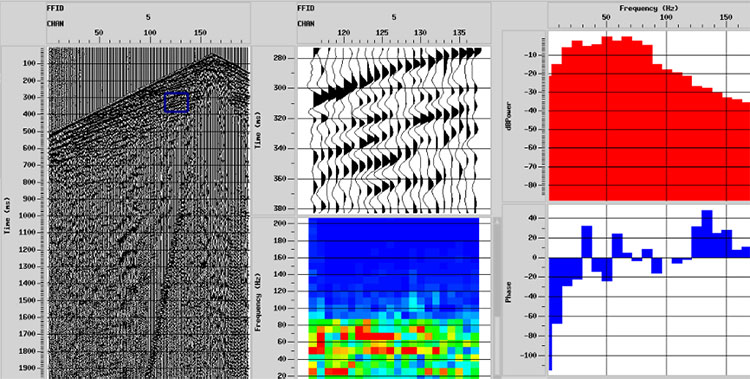Viewport: 750px width, 379px height.
Task: Click channel tick 135 on wiggle panel header
Action: point(459,33)
